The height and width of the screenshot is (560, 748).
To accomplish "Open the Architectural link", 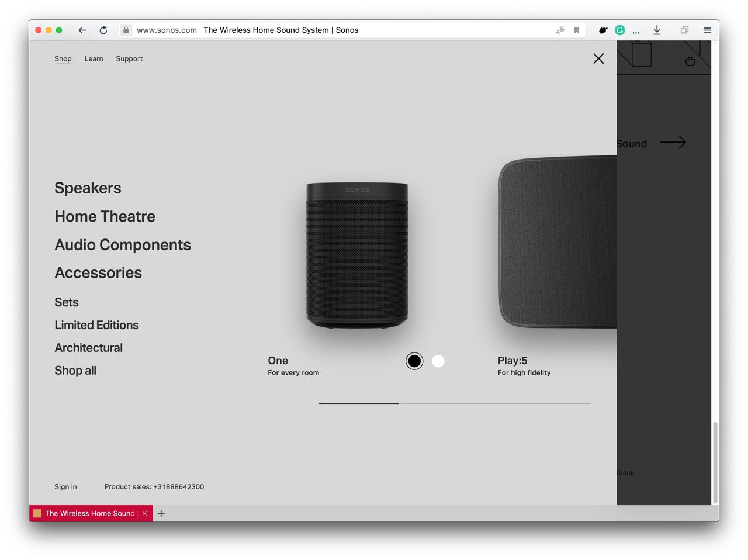I will (89, 348).
